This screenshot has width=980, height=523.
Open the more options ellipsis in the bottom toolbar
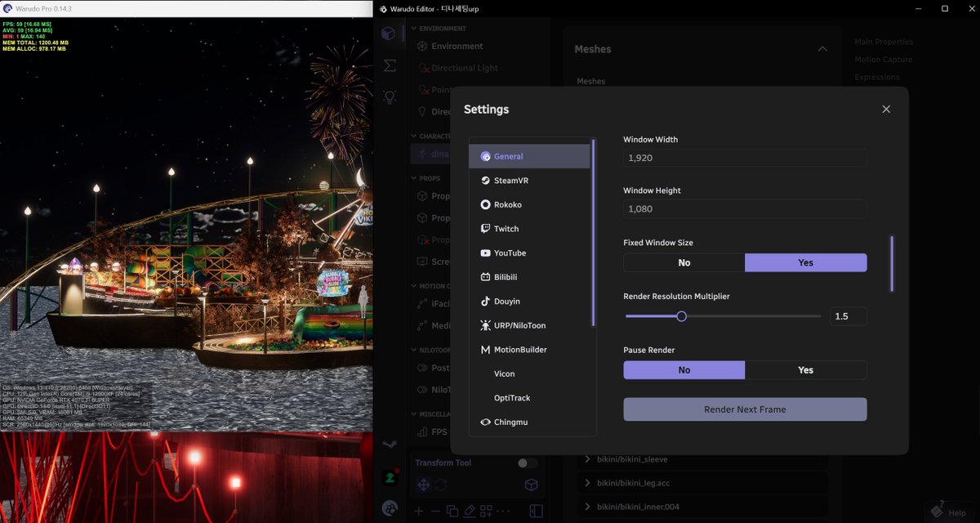coord(503,511)
